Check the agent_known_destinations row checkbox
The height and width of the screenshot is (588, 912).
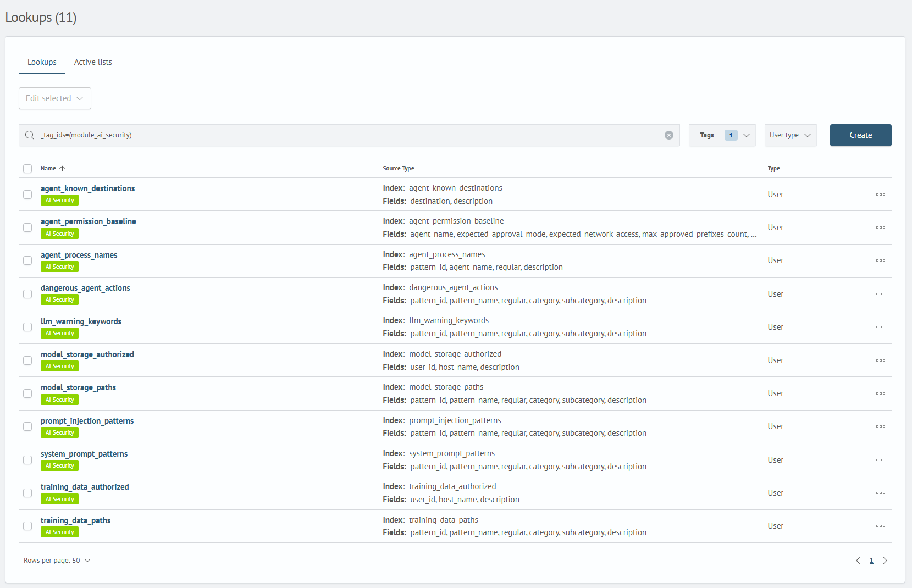tap(27, 195)
